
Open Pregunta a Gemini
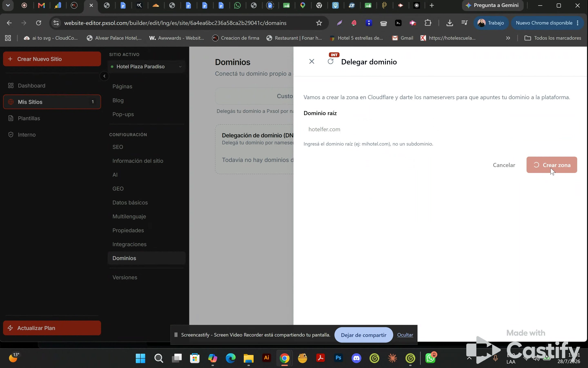[x=493, y=5]
